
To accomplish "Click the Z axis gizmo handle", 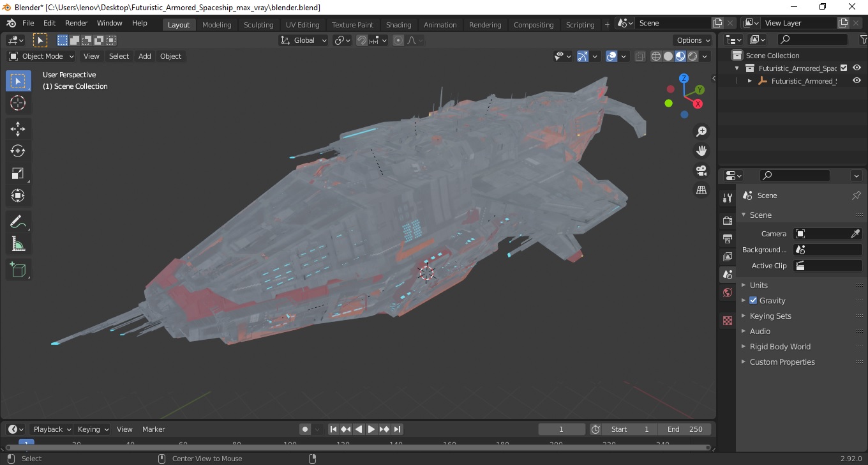I will point(684,79).
